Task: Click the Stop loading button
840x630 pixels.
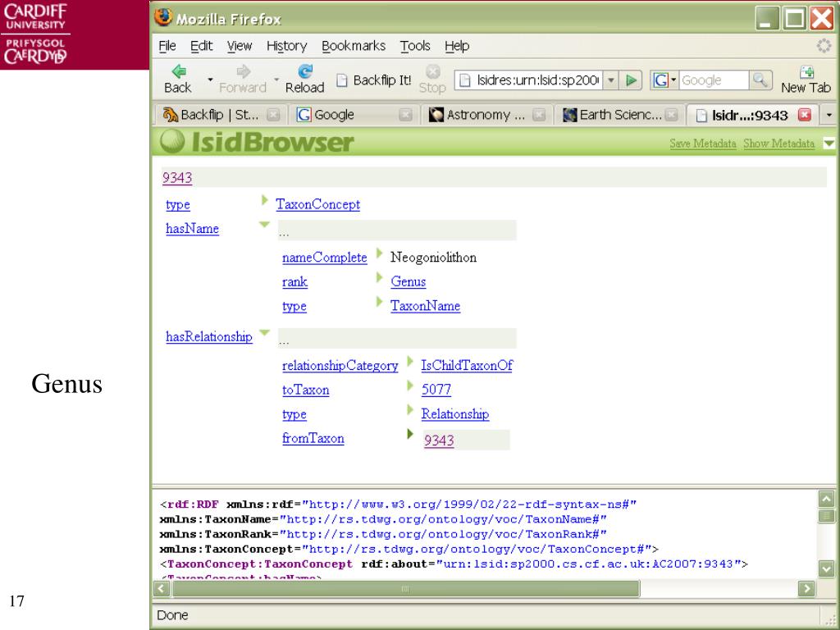Action: [x=432, y=80]
